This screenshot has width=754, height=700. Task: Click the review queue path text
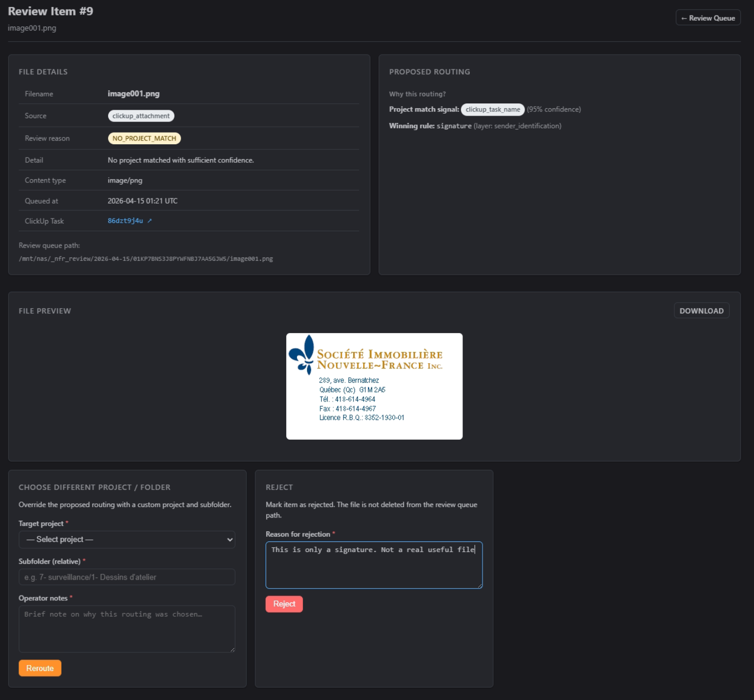point(146,259)
